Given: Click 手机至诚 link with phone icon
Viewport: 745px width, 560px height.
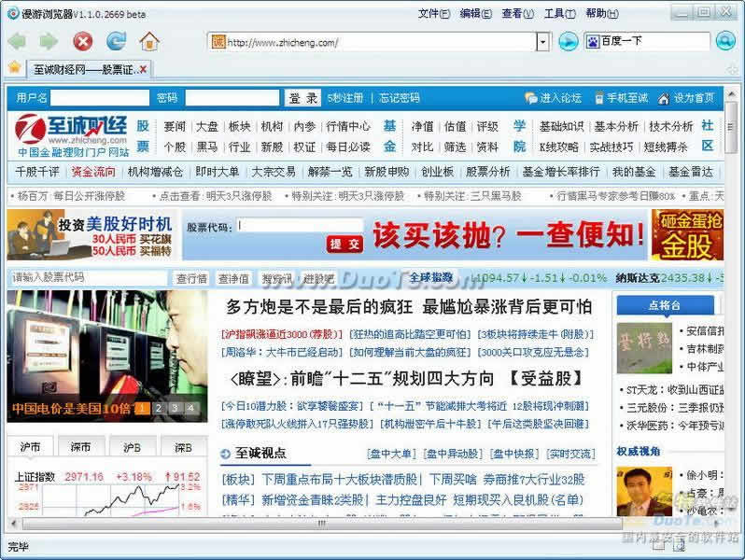Looking at the screenshot, I should [622, 98].
